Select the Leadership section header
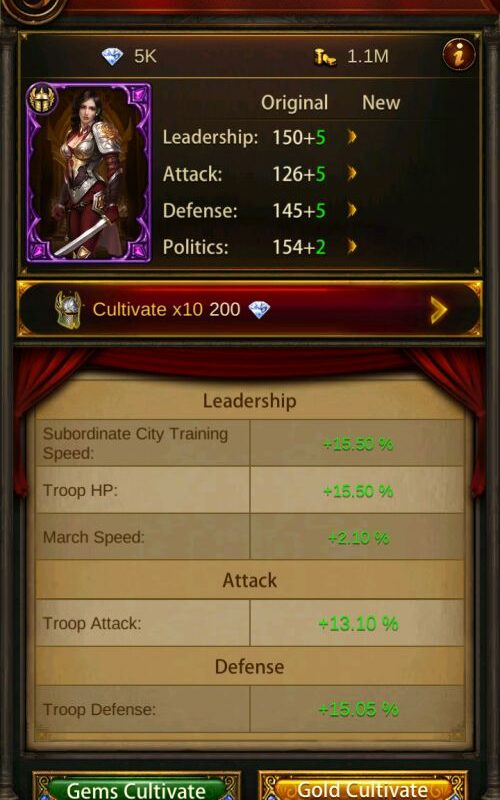Viewport: 500px width, 800px height. click(249, 401)
